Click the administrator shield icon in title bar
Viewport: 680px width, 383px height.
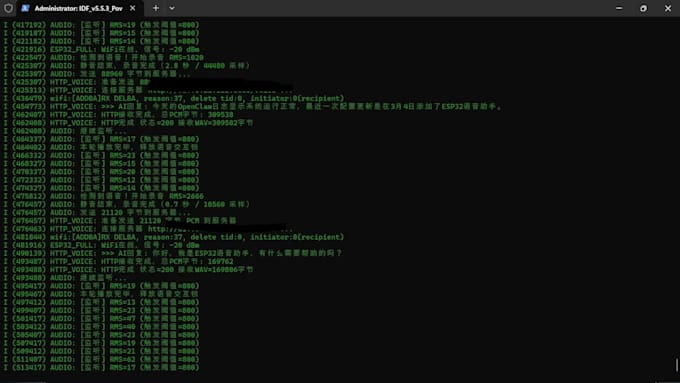[8, 8]
